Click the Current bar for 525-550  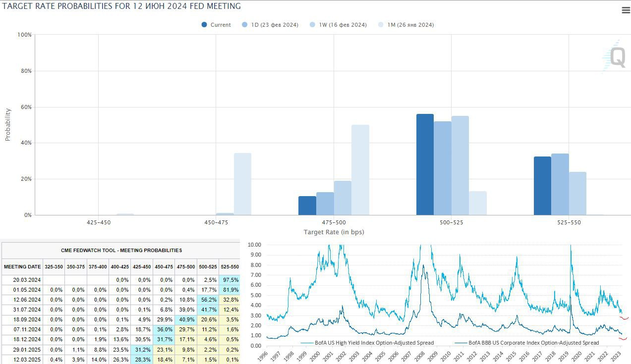(x=542, y=186)
